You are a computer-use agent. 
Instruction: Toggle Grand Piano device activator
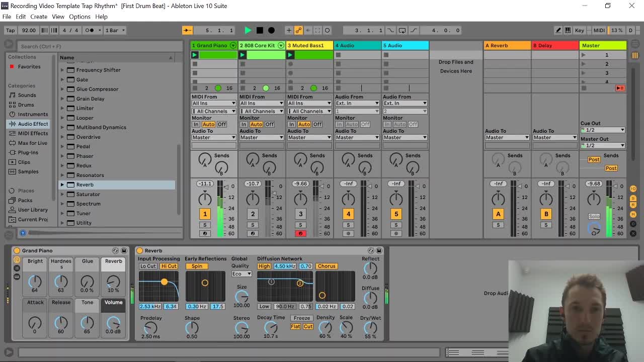[x=17, y=250]
